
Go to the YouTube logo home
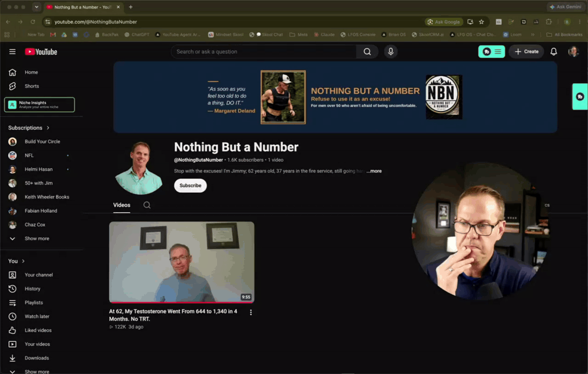click(x=41, y=52)
